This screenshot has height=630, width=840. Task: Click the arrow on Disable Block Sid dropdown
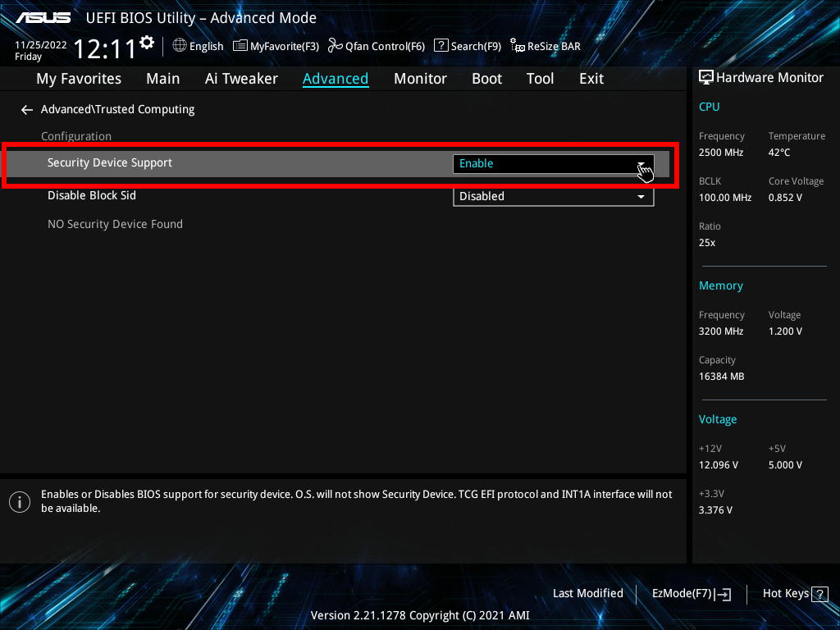click(x=641, y=197)
